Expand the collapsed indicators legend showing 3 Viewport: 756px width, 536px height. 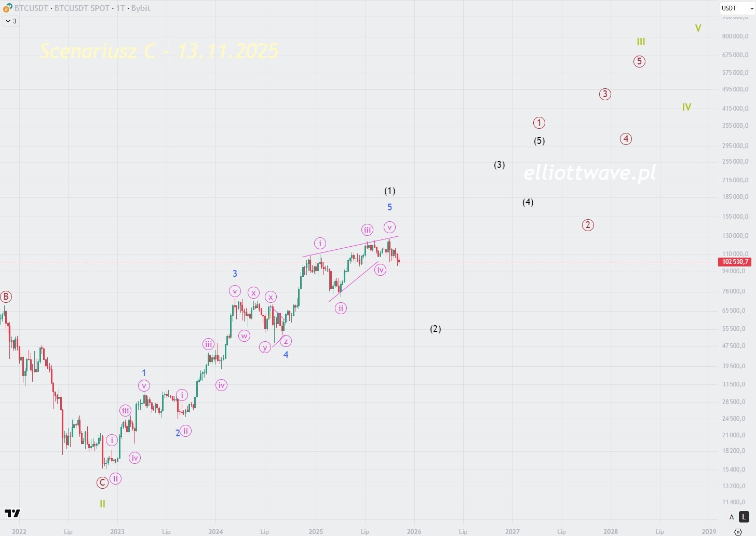[x=11, y=21]
